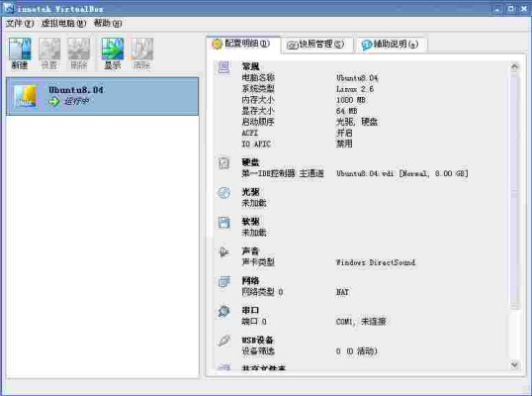
Task: Click the 清除 (Discard) toolbar icon
Action: (x=141, y=53)
